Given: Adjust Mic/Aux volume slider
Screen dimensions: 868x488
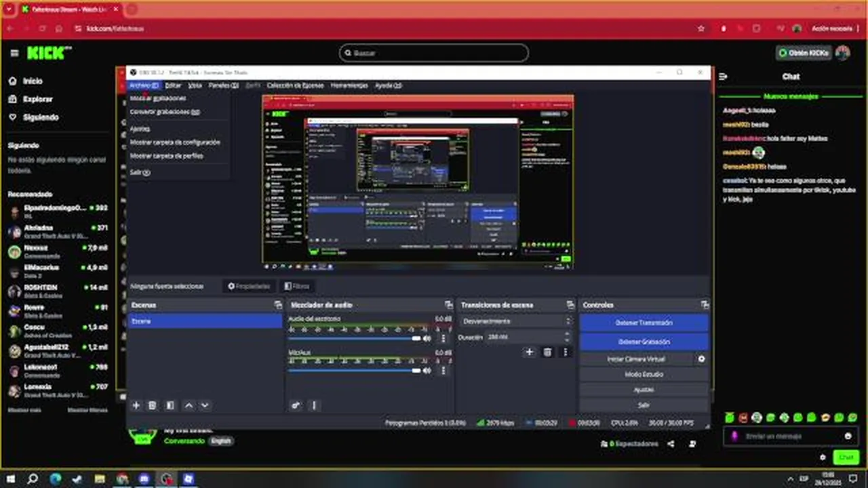Looking at the screenshot, I should click(x=355, y=370).
